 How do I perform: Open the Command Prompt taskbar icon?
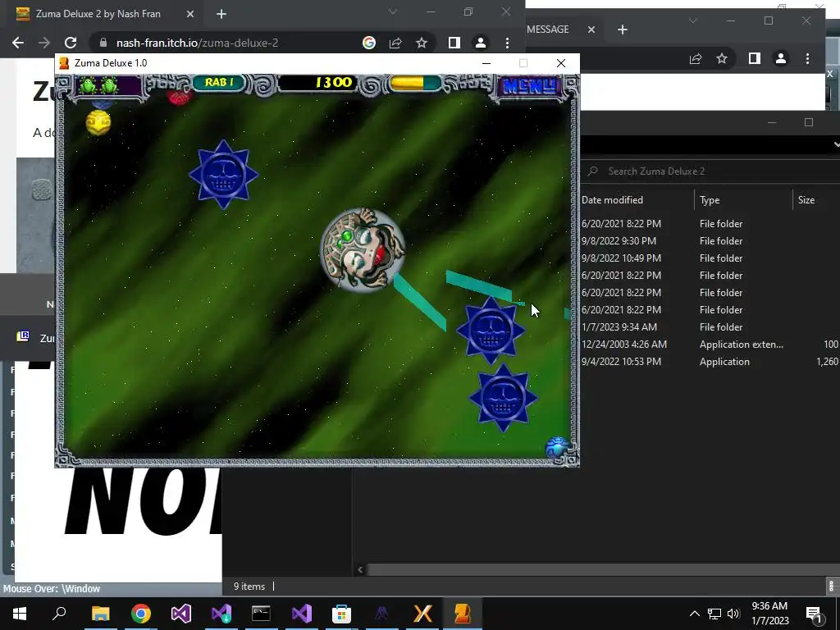261,614
